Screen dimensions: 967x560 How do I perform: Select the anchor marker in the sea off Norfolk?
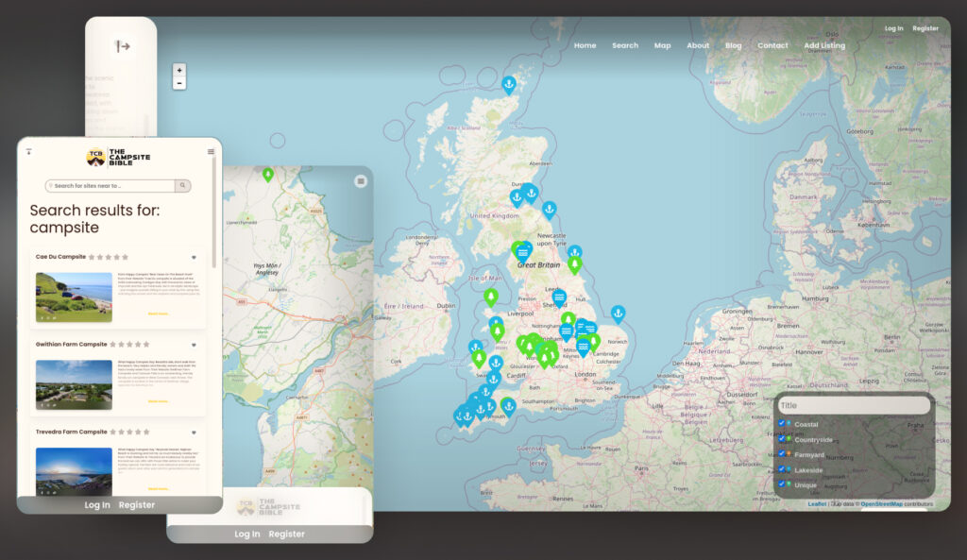(618, 314)
